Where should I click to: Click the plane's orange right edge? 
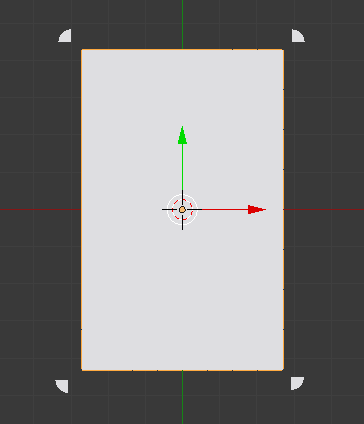[284, 210]
